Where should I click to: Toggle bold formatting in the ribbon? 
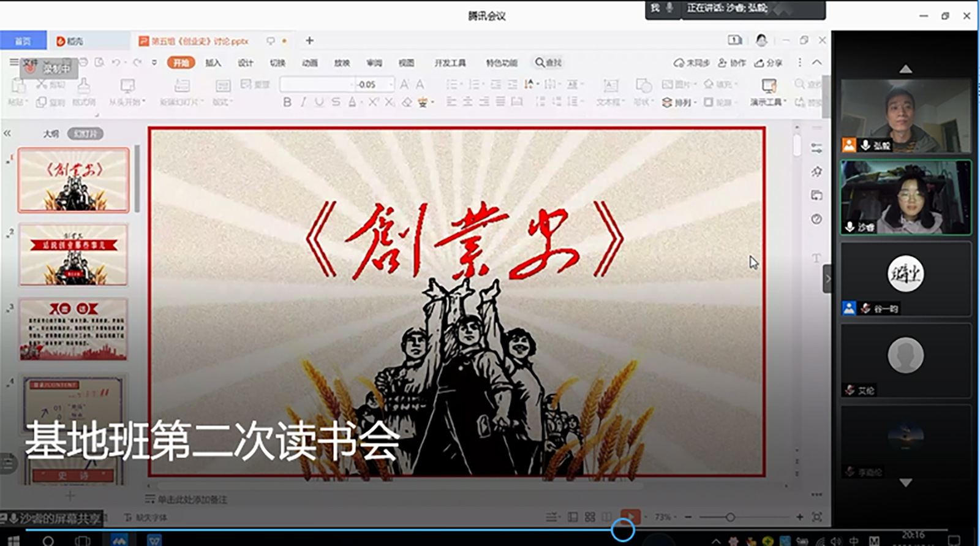[287, 102]
